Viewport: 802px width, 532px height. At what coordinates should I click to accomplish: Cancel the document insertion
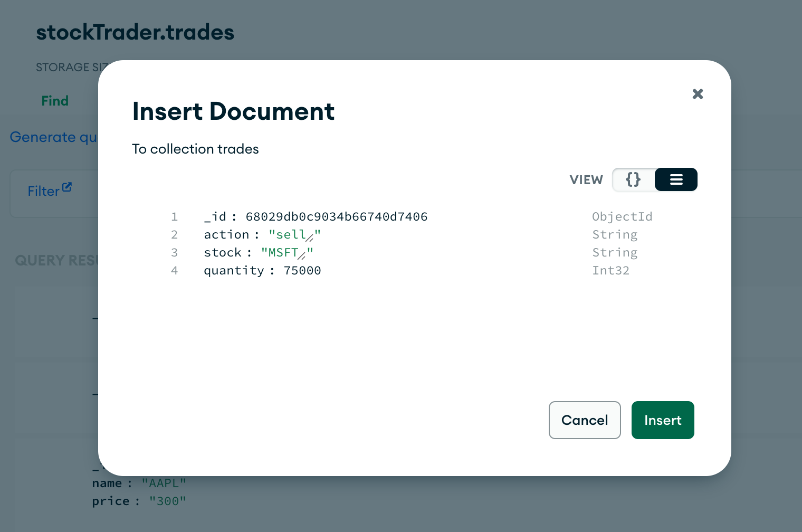click(x=585, y=420)
